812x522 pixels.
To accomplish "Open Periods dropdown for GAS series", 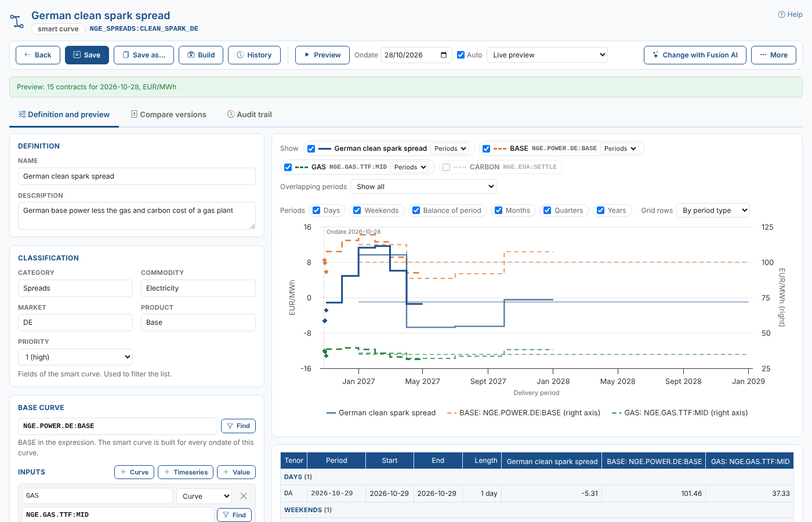I will click(x=409, y=167).
